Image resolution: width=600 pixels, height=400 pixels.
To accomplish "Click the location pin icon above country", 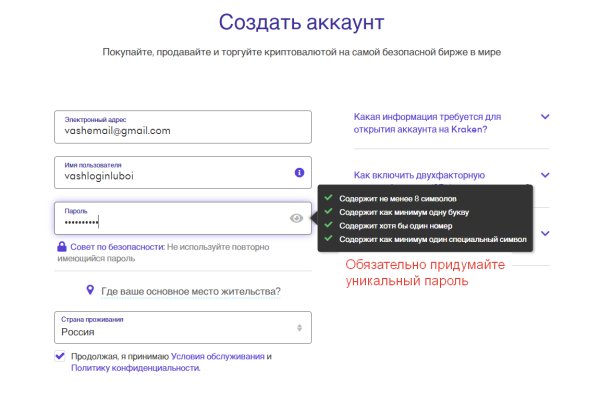I will (89, 291).
